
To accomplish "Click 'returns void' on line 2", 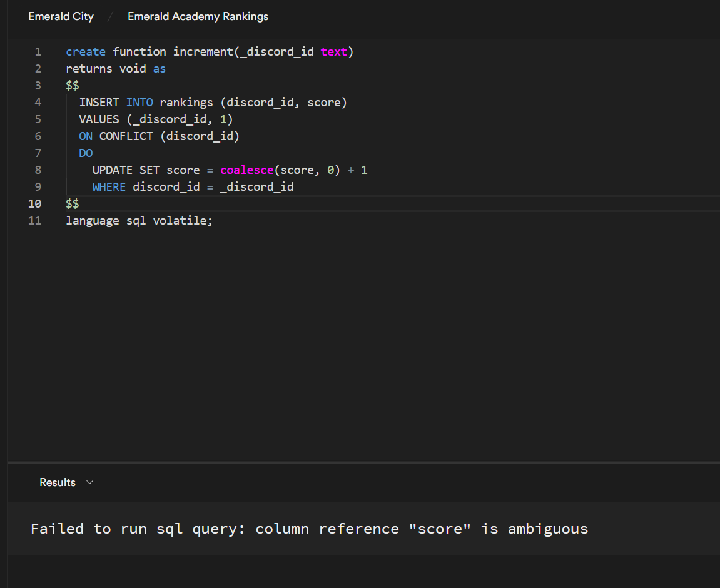I will (106, 69).
